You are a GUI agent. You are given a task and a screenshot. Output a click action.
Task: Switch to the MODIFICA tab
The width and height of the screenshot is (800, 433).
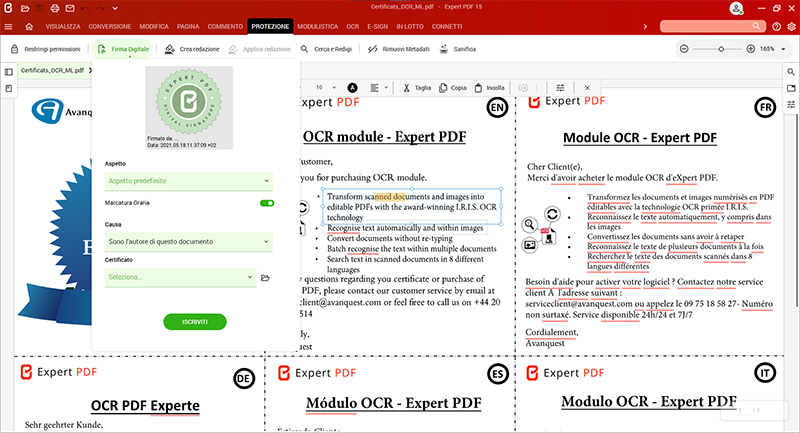pyautogui.click(x=154, y=27)
